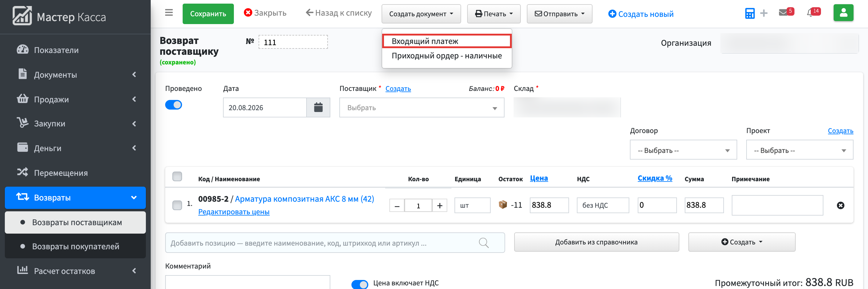
Task: Click Создать новый link
Action: 640,14
